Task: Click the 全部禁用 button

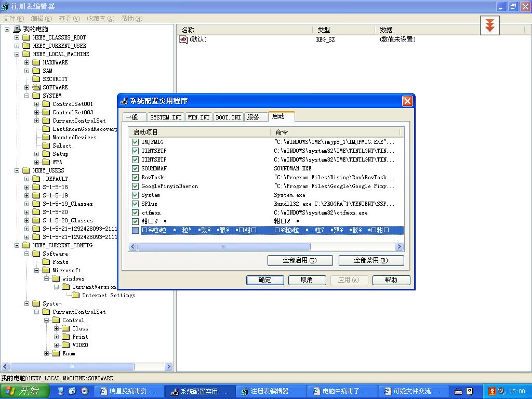Action: point(371,260)
